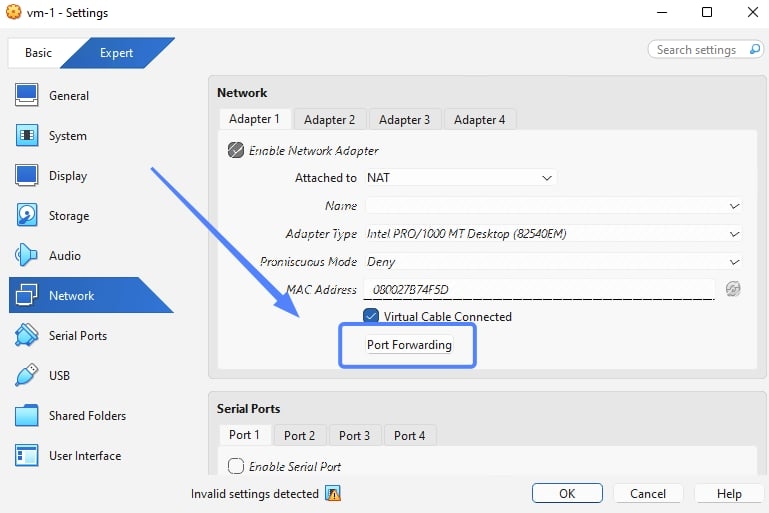Viewport: 769px width, 513px height.
Task: Select the Port 4 tab
Action: click(410, 436)
